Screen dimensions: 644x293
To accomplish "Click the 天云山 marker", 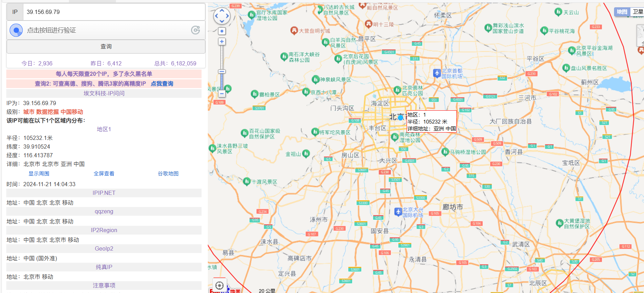I will [x=558, y=12].
